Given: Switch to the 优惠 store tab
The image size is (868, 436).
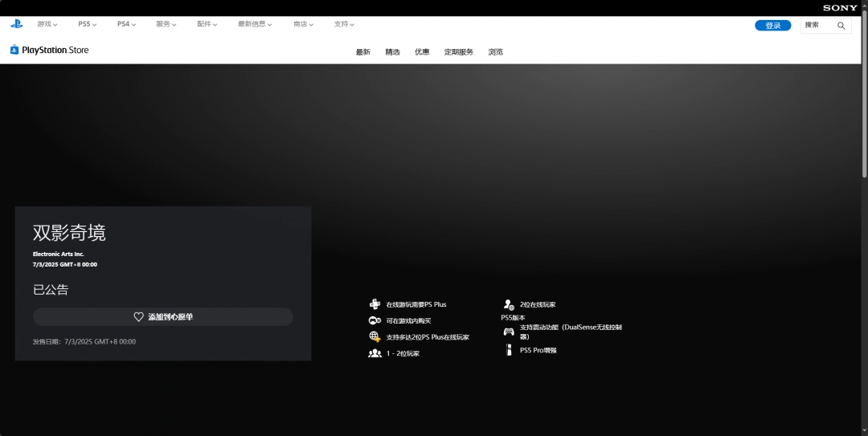Looking at the screenshot, I should (422, 52).
